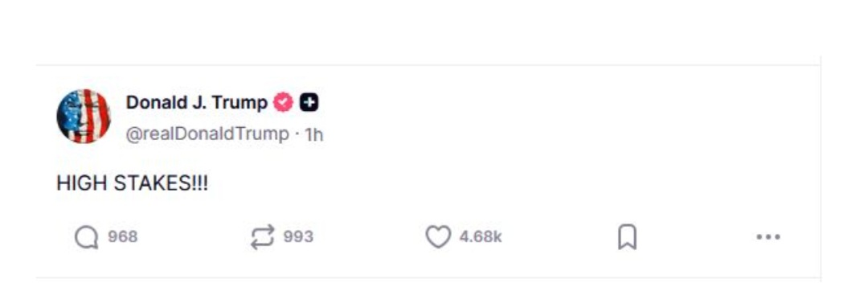Open the post via 1h timestamp

pyautogui.click(x=314, y=134)
